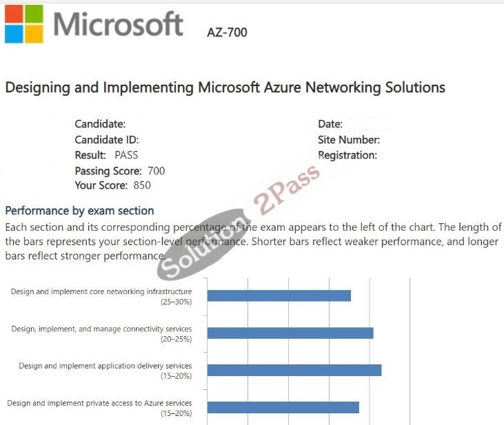Select the Passing Score 700 value

point(157,171)
